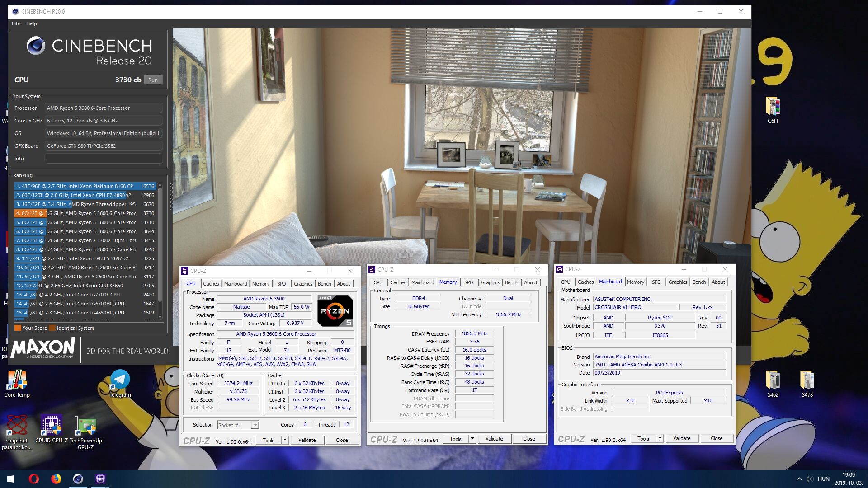
Task: Expand Tools dropdown arrow in Memory window
Action: click(472, 439)
